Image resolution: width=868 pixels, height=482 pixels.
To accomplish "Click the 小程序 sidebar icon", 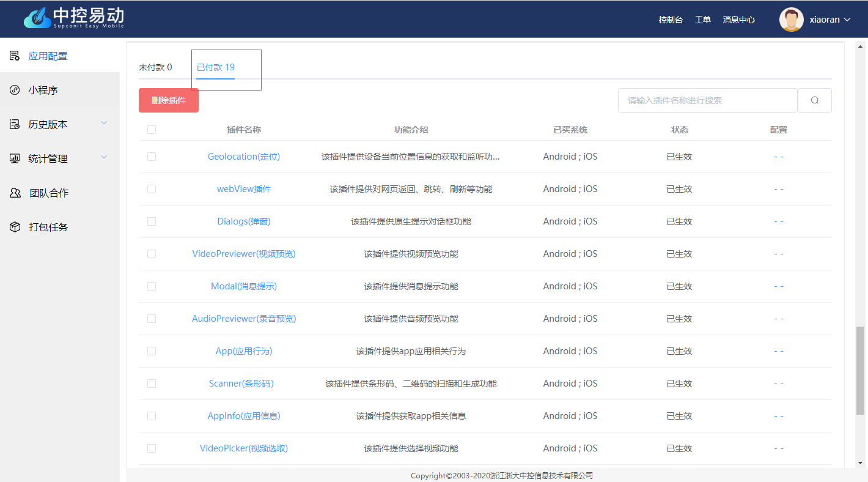I will [15, 90].
